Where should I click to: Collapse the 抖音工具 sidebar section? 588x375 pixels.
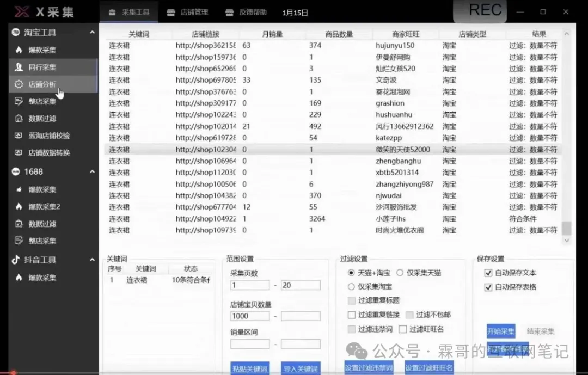click(92, 260)
